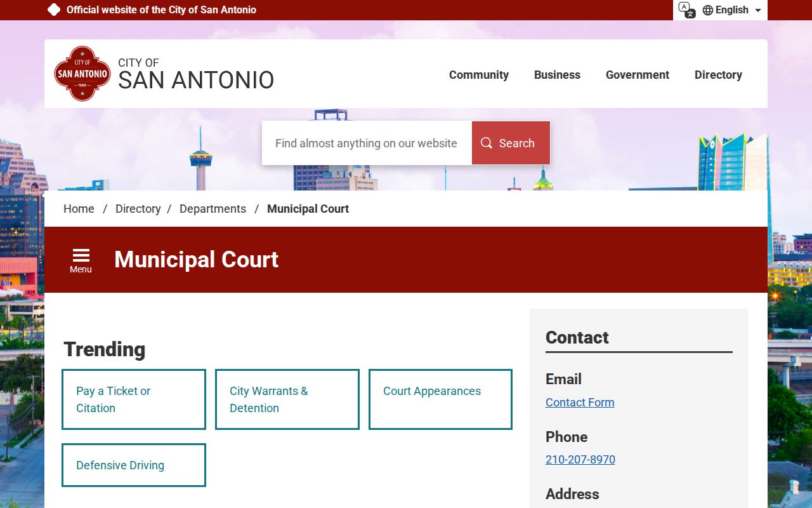
Task: Click the website search input field
Action: click(x=367, y=143)
